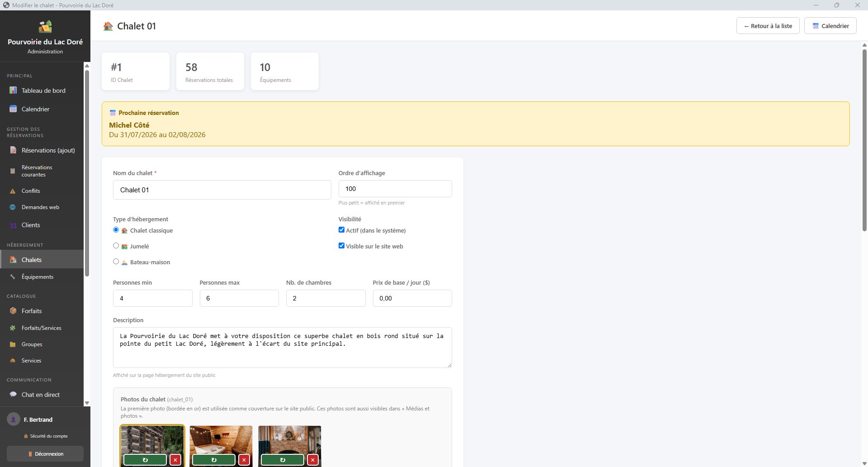Open Réservations (ajout) menu item

coord(42,150)
